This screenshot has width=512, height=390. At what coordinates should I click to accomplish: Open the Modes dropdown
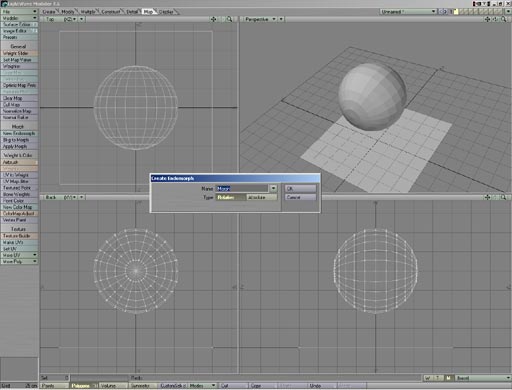pyautogui.click(x=203, y=386)
